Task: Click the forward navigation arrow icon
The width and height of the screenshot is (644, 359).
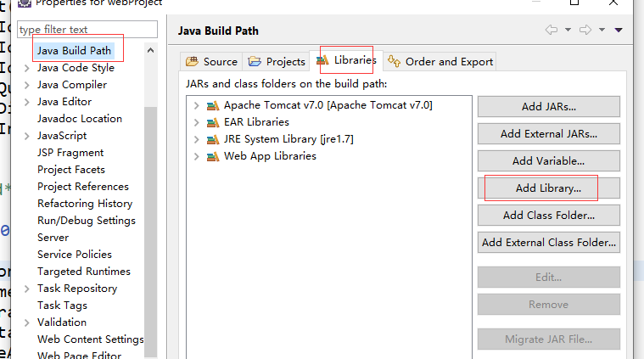Action: 585,30
